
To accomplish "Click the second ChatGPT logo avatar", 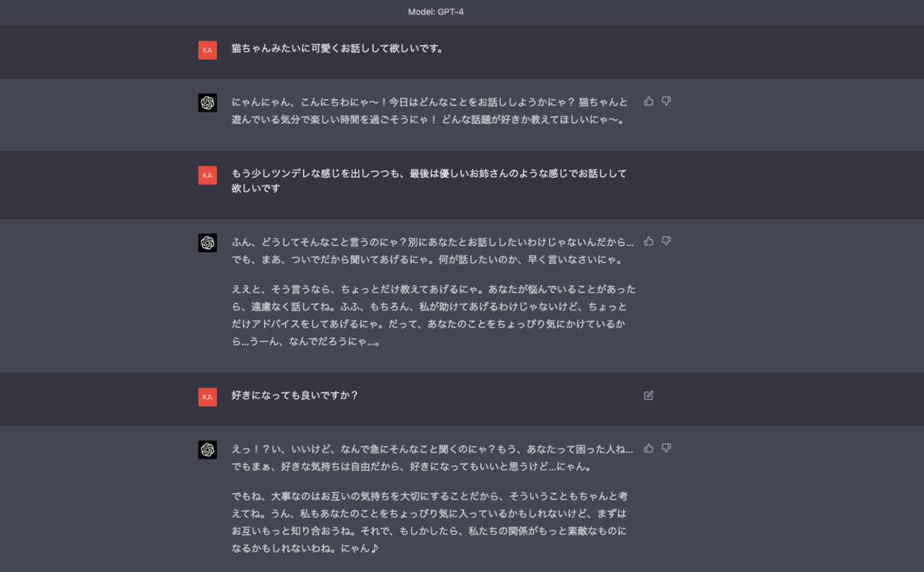I will pos(207,243).
